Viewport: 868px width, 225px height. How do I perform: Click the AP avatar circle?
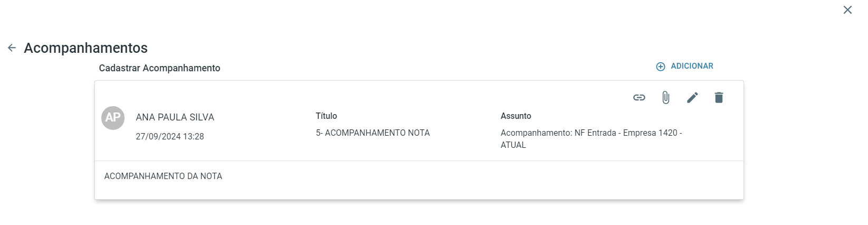click(113, 117)
